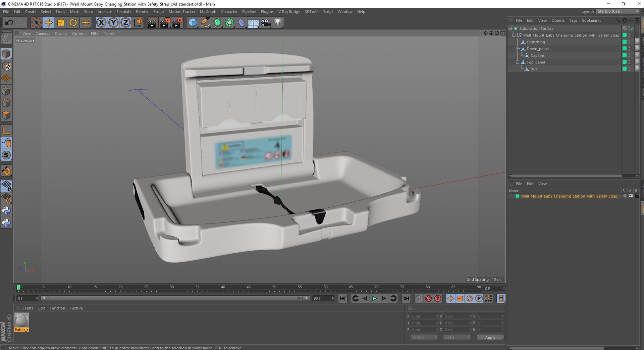Add a Light object with bulb icon

point(278,23)
